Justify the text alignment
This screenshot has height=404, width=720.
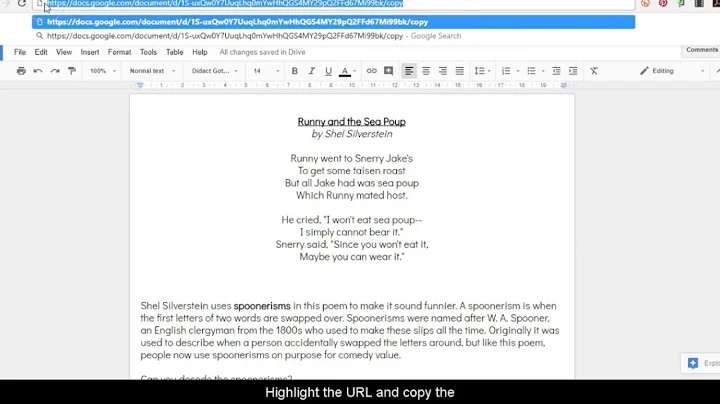[x=459, y=71]
